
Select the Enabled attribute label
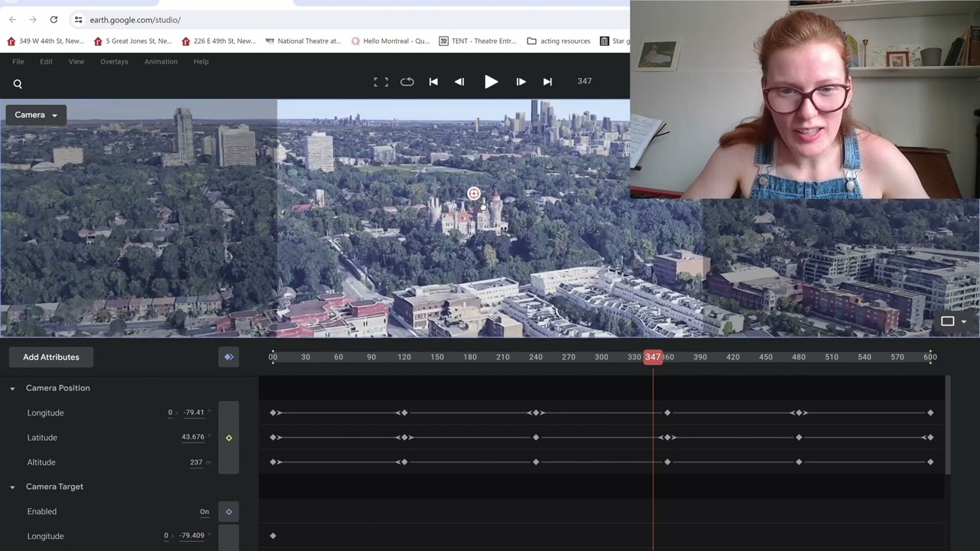pyautogui.click(x=41, y=511)
